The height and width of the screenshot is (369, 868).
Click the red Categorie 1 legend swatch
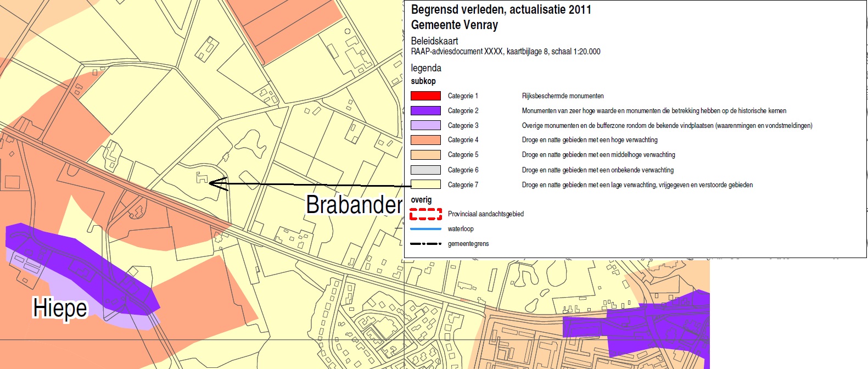(425, 96)
